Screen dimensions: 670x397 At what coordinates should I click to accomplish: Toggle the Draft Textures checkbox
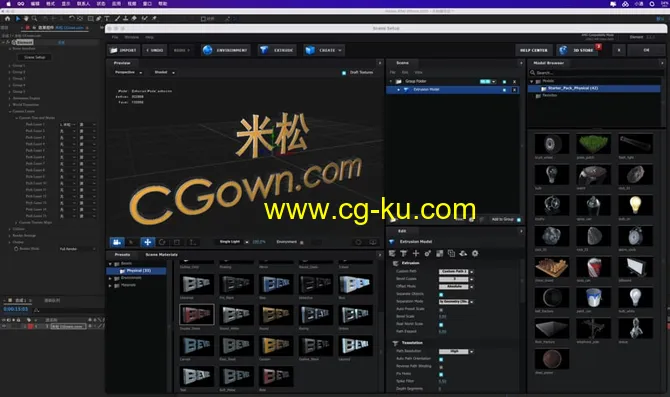(x=344, y=73)
